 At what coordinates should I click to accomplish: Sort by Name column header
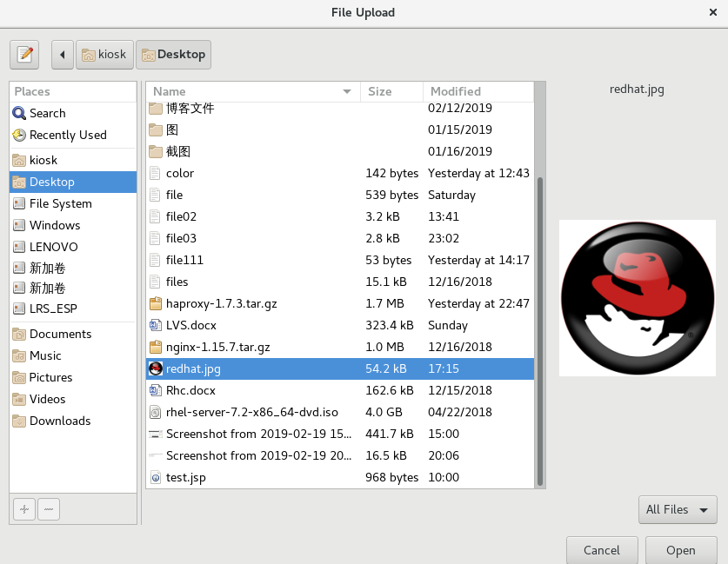253,92
